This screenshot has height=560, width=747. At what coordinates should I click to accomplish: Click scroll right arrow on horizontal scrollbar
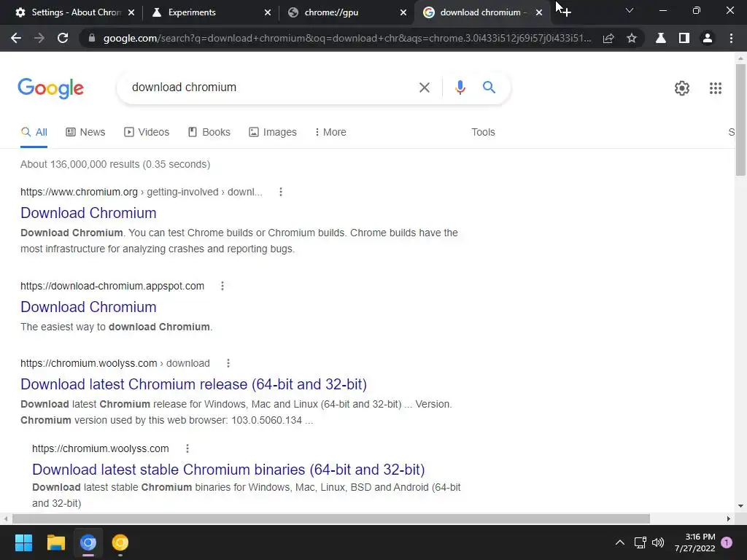(729, 518)
